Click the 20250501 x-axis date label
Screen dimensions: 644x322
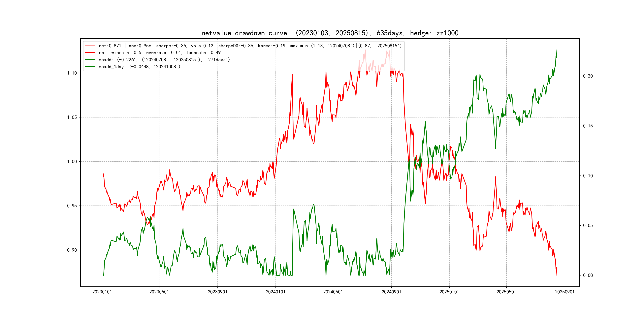(x=506, y=292)
